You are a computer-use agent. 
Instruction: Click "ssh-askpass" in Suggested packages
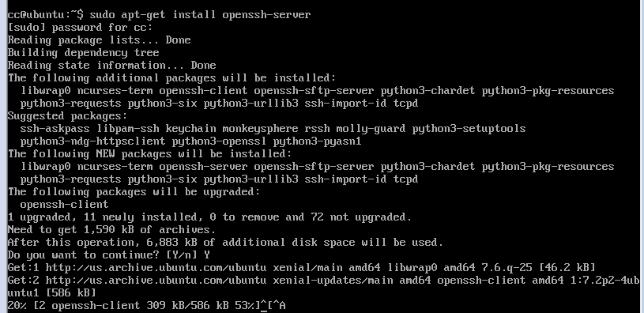pyautogui.click(x=55, y=129)
